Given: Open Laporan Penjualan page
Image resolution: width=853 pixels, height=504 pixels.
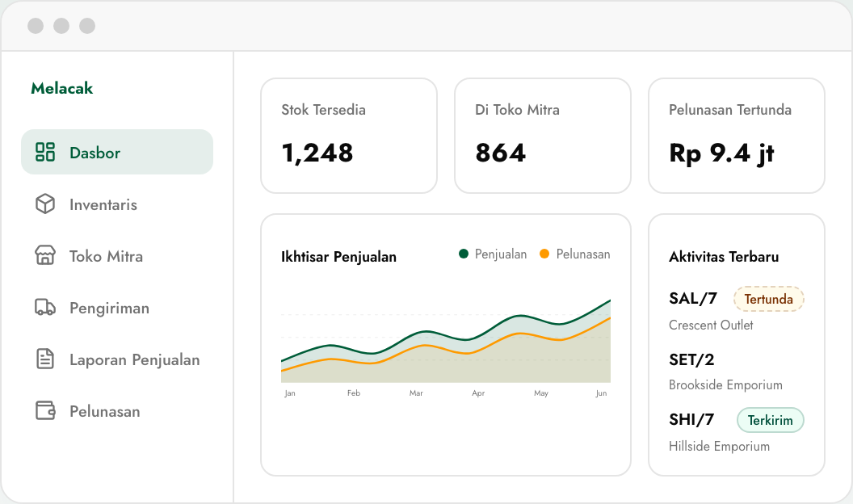Looking at the screenshot, I should click(x=117, y=359).
